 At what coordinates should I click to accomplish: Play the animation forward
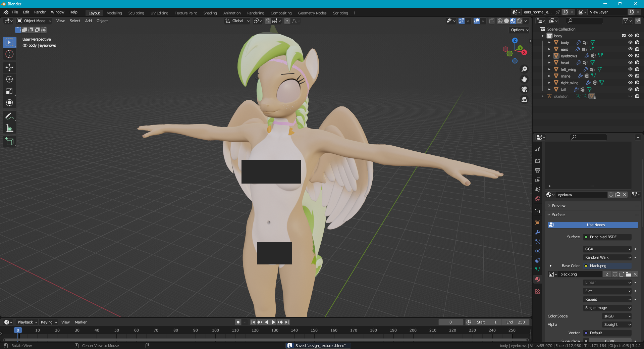pos(273,322)
